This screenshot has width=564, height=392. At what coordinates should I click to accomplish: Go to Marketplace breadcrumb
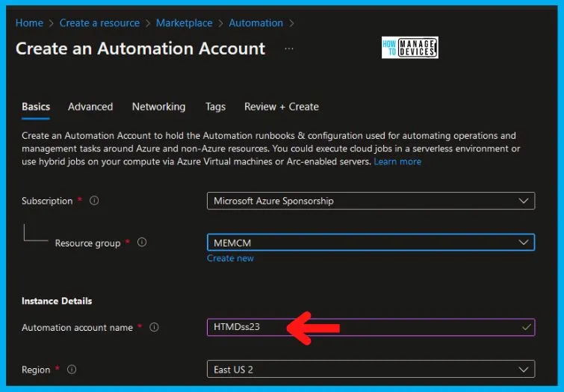click(185, 23)
